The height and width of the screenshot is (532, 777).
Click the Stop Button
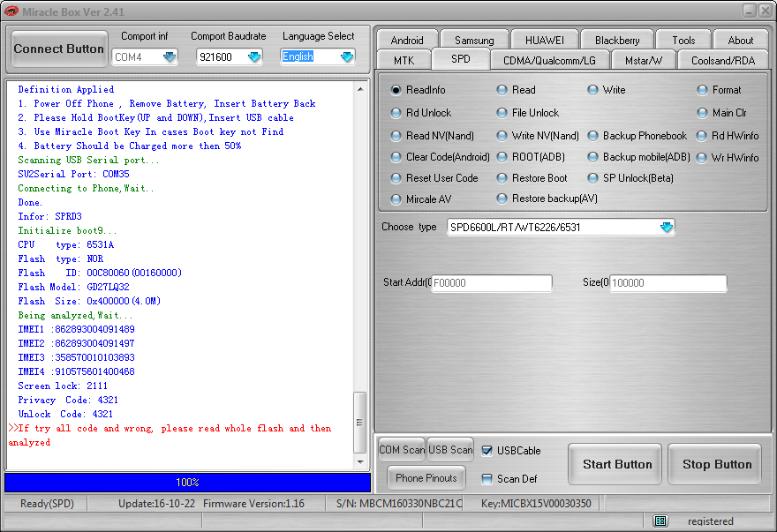715,464
